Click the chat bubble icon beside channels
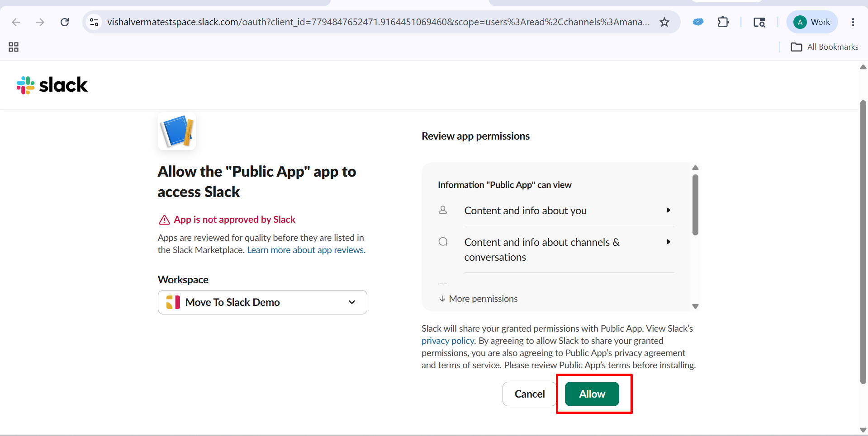This screenshot has height=436, width=868. tap(443, 242)
